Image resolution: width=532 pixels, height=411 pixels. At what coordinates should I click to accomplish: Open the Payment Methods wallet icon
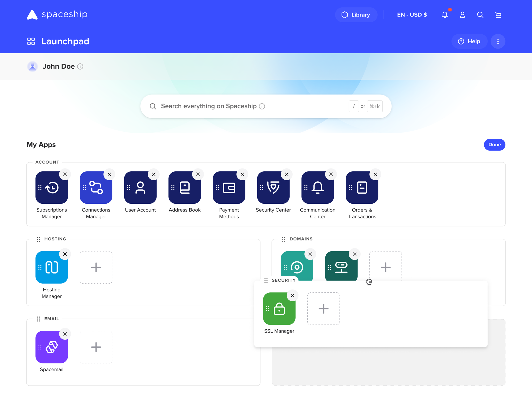click(x=229, y=188)
